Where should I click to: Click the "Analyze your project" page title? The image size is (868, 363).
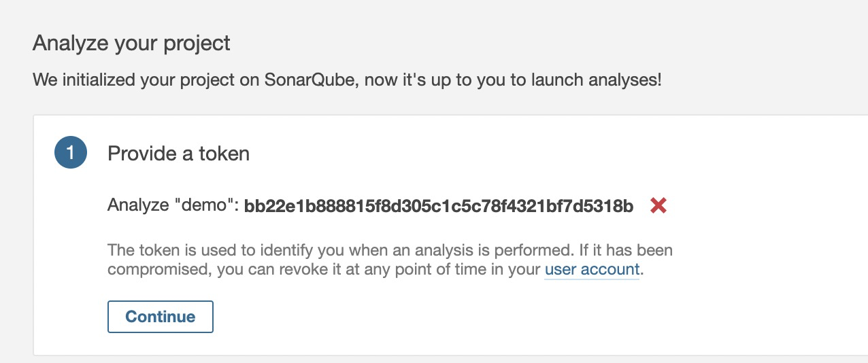(x=131, y=44)
